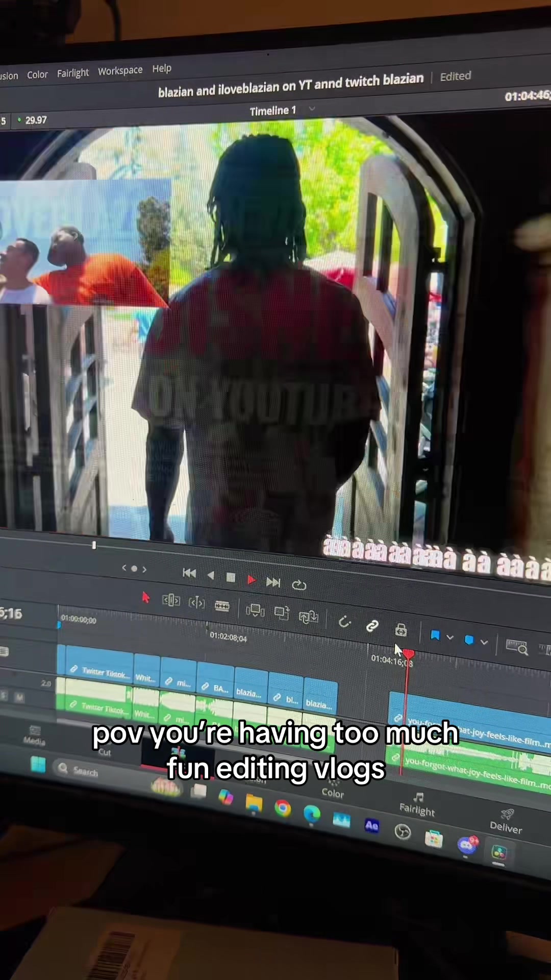Move the viewer scrubber handle
This screenshot has height=980, width=551.
coord(94,545)
